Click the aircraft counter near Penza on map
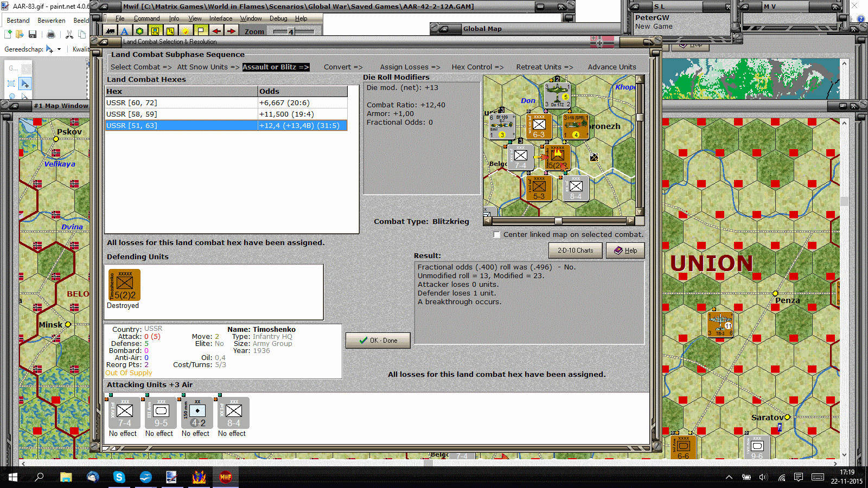The width and height of the screenshot is (868, 488). pos(720,324)
